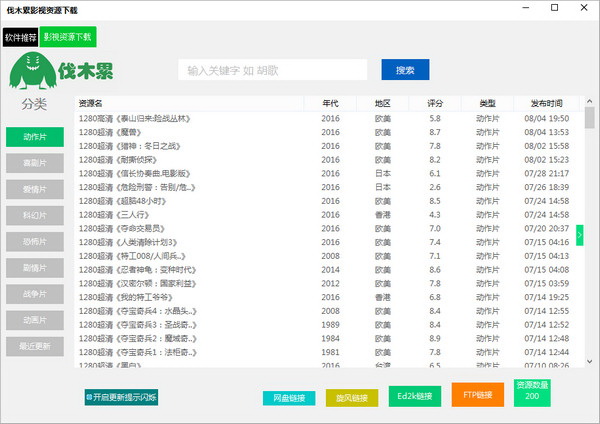Select the 喜剧片 category
Screen dimensions: 600x424
point(35,163)
